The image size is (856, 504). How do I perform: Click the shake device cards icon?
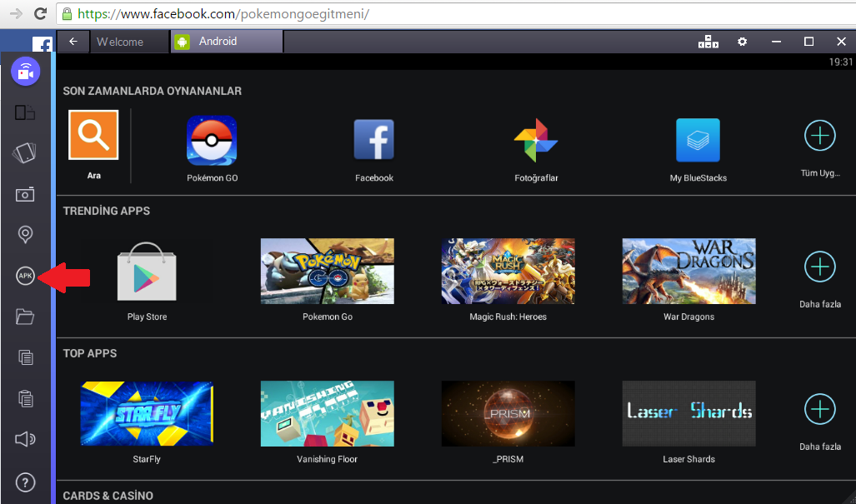[x=24, y=152]
